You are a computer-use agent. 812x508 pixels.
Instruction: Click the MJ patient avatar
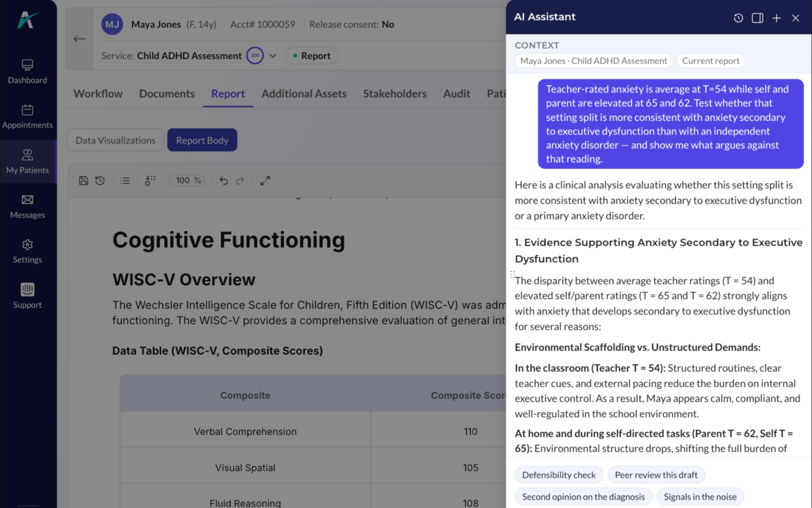[112, 24]
